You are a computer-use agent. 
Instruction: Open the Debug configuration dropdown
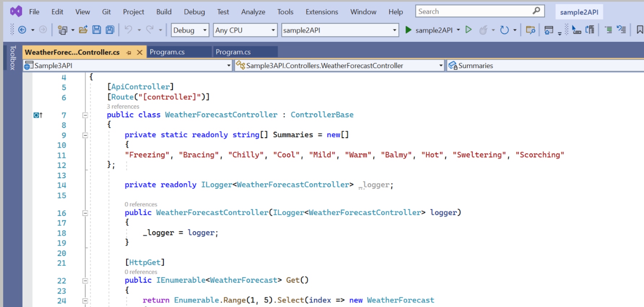[190, 30]
